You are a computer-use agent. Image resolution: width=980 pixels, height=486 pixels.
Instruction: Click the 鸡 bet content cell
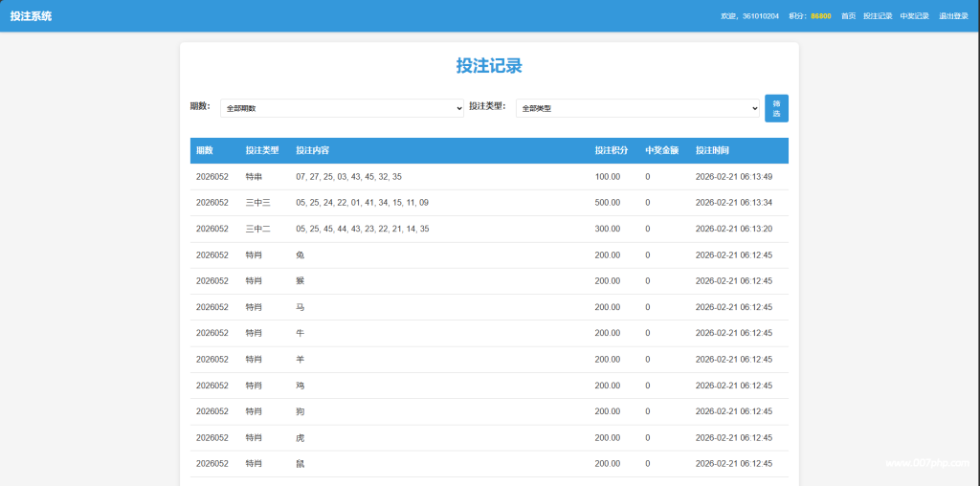click(x=300, y=386)
